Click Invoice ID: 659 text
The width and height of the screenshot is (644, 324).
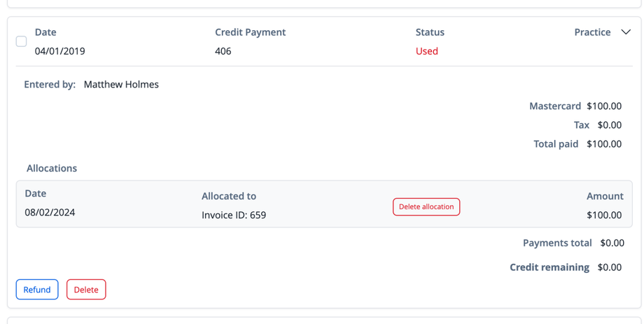234,215
